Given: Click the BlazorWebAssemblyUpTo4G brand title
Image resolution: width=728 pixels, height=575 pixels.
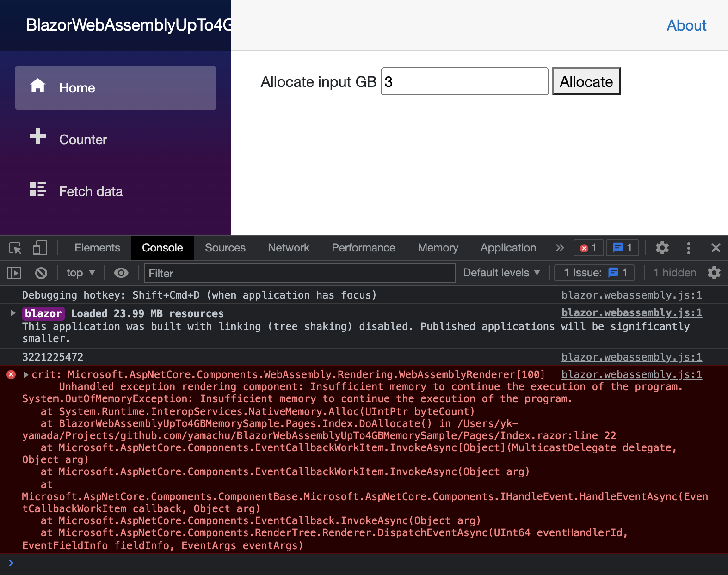Looking at the screenshot, I should point(129,25).
